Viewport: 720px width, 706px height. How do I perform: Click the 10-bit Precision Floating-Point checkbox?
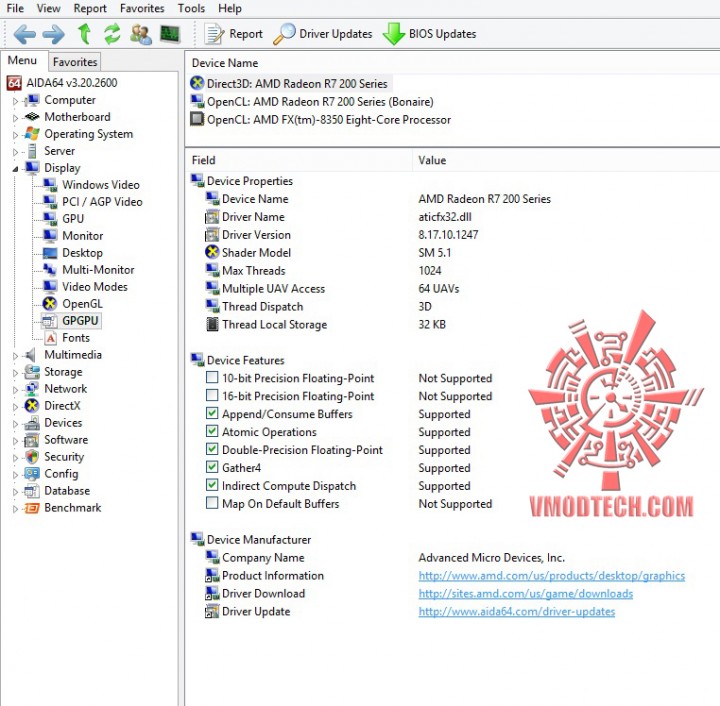(x=212, y=378)
